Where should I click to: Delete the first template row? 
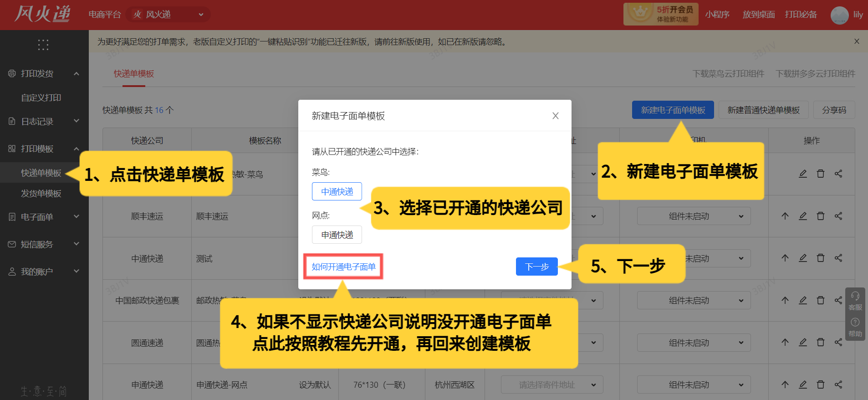(x=821, y=174)
